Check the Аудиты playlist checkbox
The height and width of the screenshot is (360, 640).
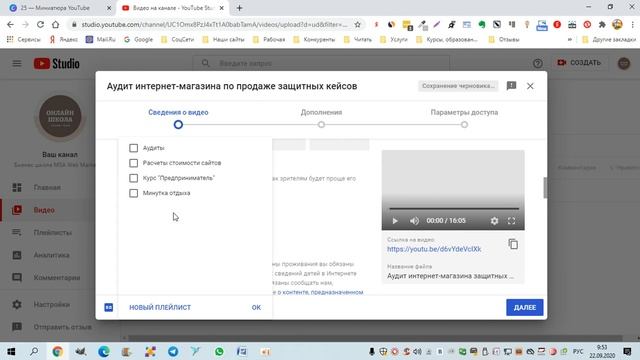click(x=133, y=148)
